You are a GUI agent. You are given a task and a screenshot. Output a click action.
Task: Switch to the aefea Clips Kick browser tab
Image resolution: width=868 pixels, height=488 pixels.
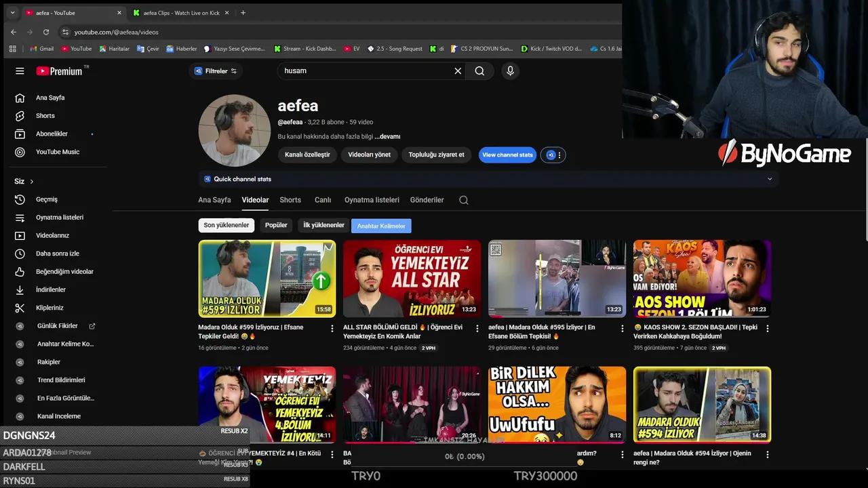point(182,13)
